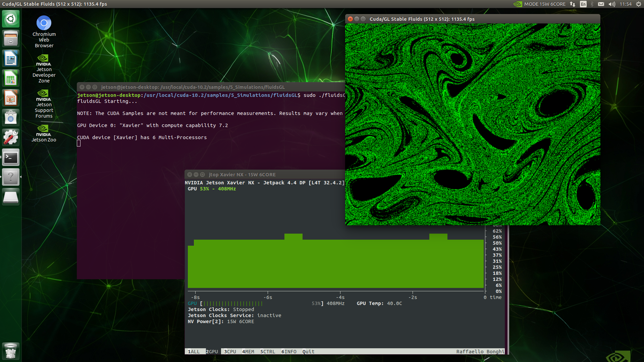Open mail messaging indicator in top bar

(601, 4)
